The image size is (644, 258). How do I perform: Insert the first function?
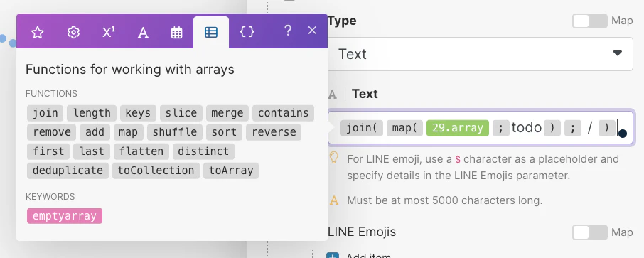pos(48,151)
